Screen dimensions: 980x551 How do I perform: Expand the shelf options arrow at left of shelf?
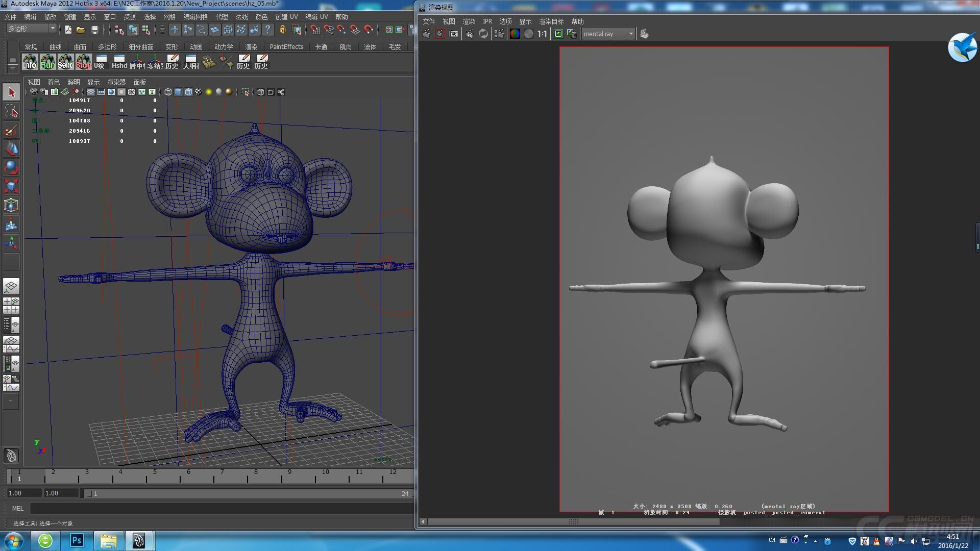pos(12,68)
